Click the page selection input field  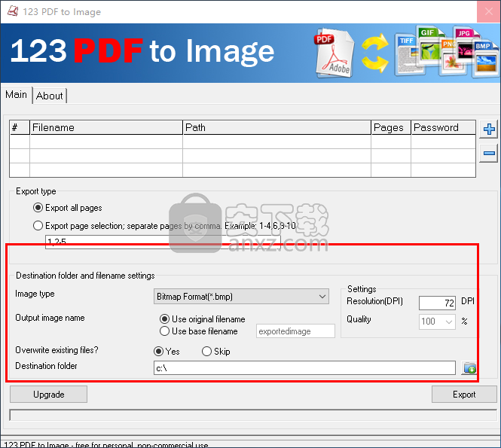click(x=163, y=242)
